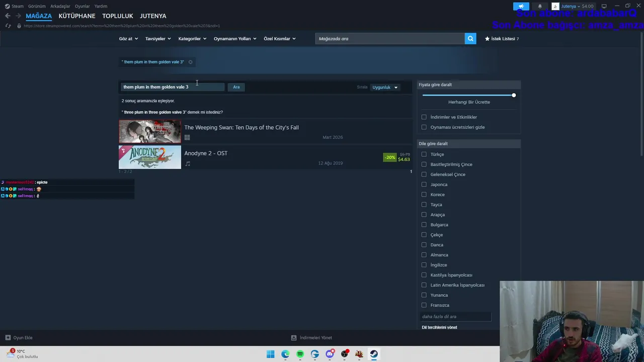
Task: Click the magnifier store search button
Action: click(470, 39)
